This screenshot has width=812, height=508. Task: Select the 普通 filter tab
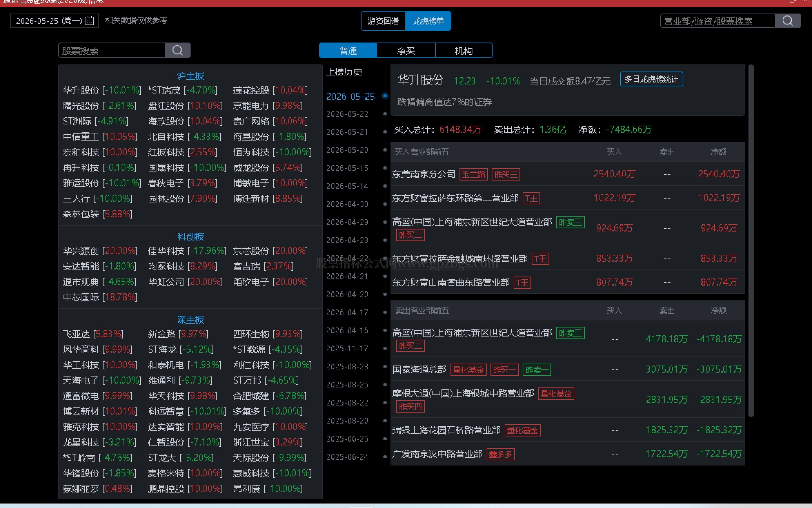pos(348,51)
